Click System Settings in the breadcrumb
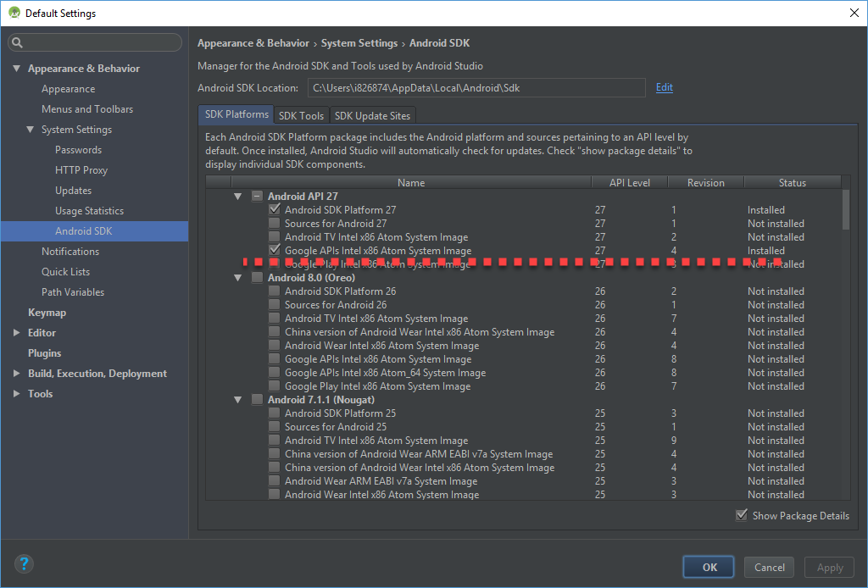Viewport: 868px width, 588px height. coord(359,42)
